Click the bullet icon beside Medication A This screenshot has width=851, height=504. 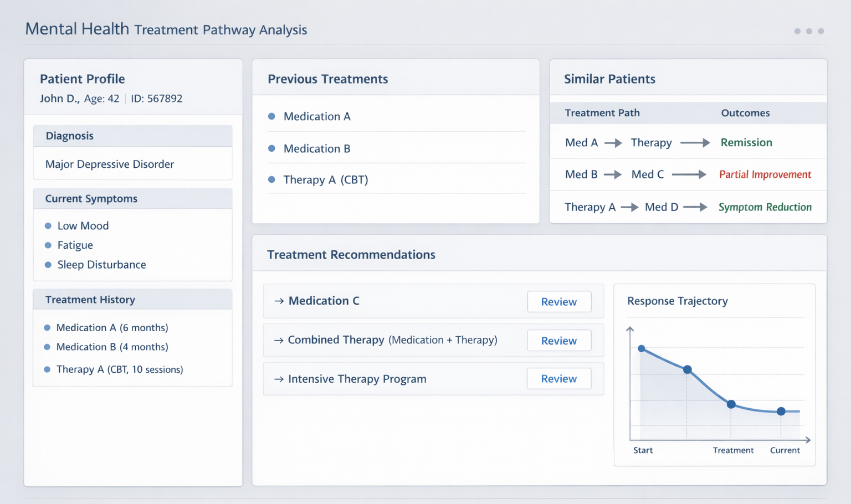271,116
